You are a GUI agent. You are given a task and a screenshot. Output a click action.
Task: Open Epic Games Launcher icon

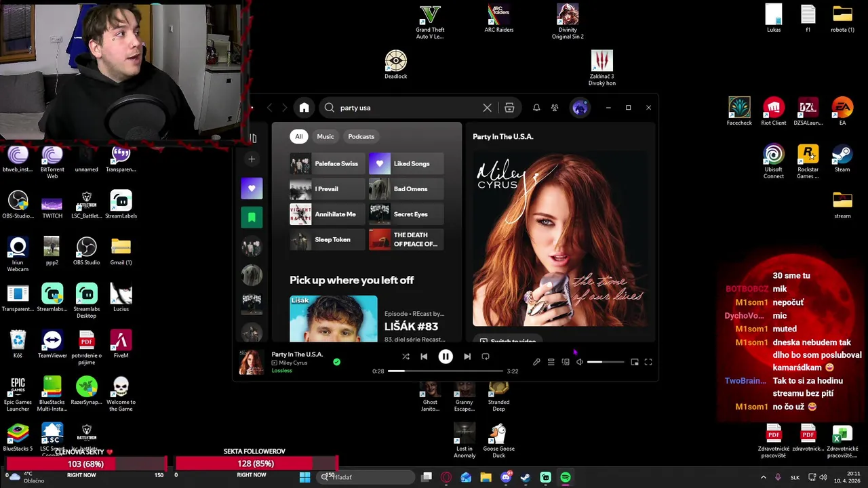pyautogui.click(x=18, y=394)
